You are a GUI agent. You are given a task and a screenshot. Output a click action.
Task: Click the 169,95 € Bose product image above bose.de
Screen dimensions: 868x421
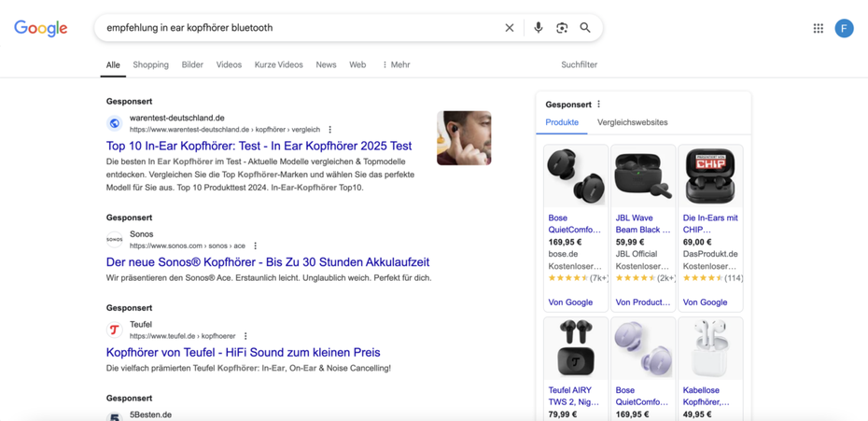pos(576,177)
